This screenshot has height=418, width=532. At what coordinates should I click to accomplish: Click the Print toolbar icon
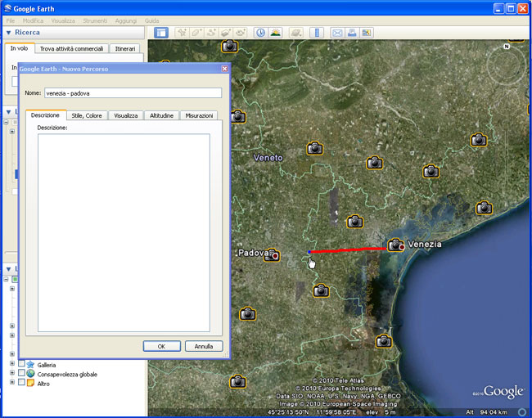(352, 33)
